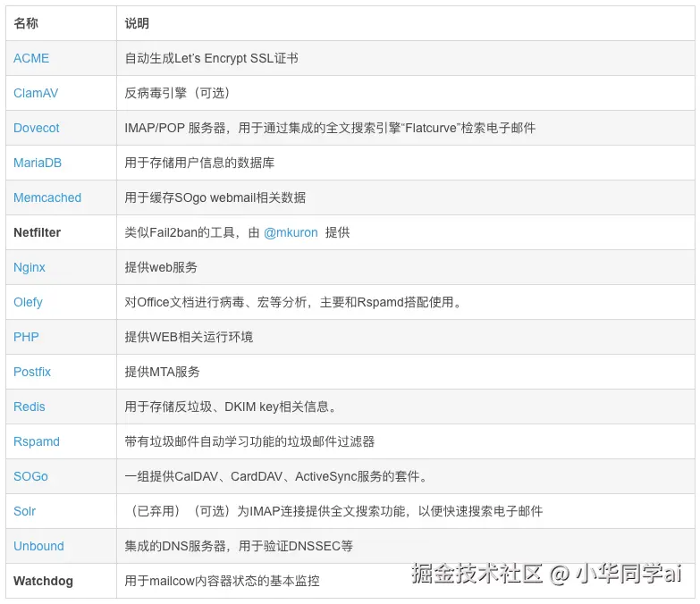Open the ACME link
Screen dimensions: 700x604
point(31,58)
